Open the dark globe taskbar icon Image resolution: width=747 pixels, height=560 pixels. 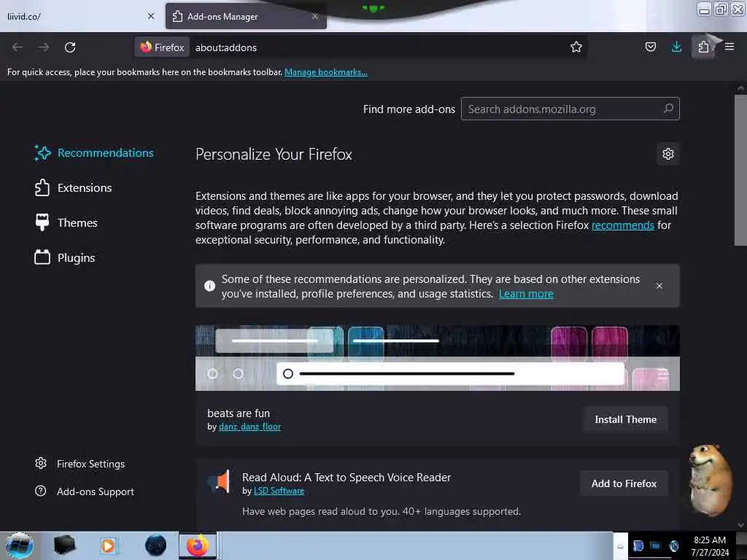[x=155, y=545]
